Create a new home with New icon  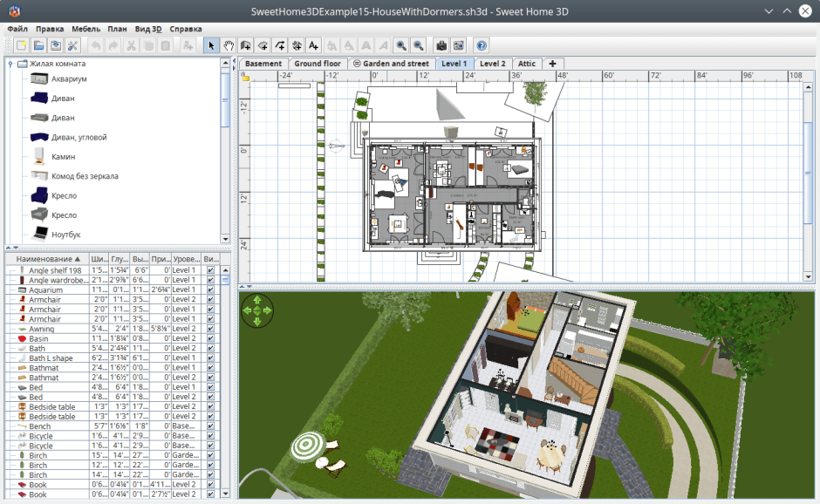(22, 45)
